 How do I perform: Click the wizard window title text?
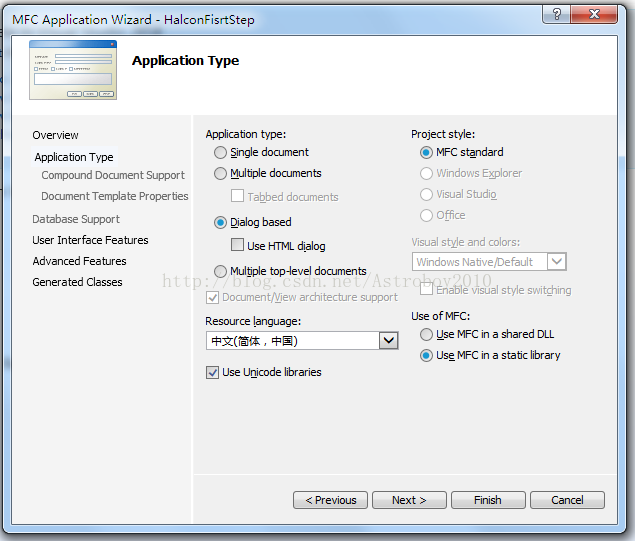133,19
